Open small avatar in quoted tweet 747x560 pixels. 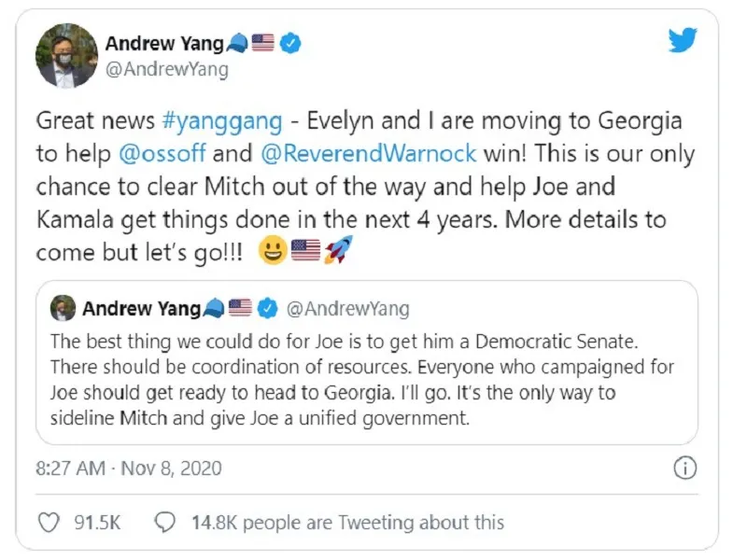(x=62, y=308)
